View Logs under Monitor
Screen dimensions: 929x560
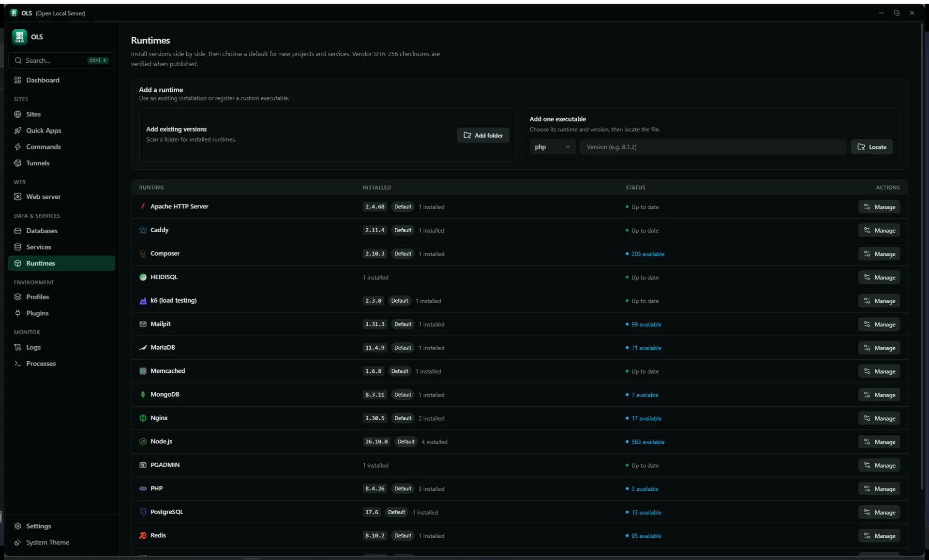coord(61,347)
